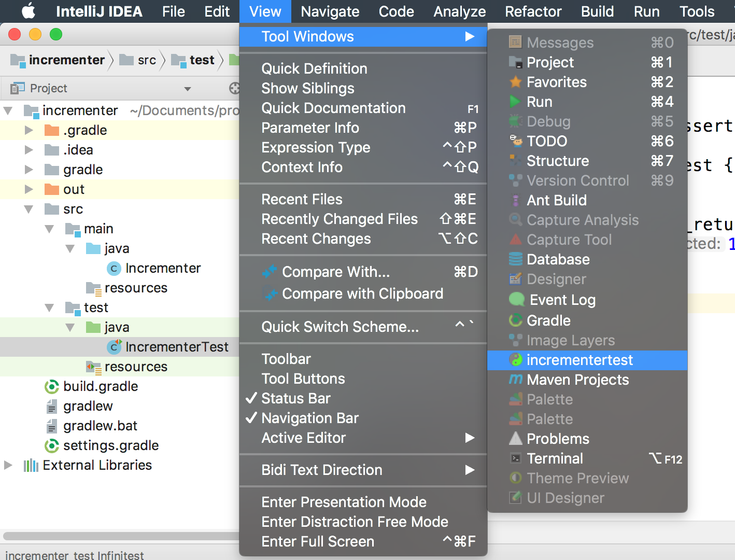Open the Code menu

[x=397, y=11]
